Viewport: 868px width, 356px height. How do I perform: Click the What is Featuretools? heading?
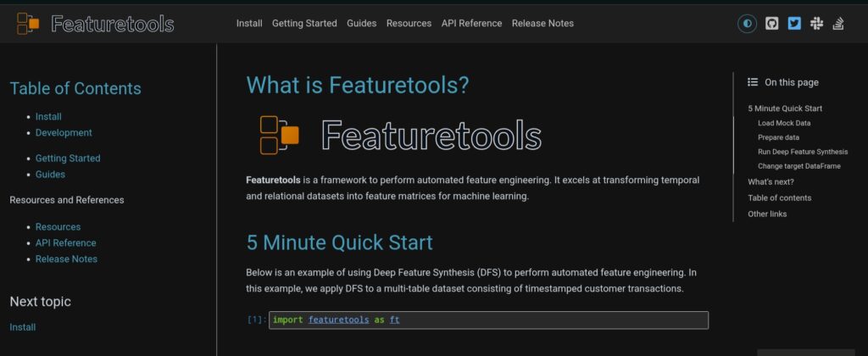click(358, 85)
